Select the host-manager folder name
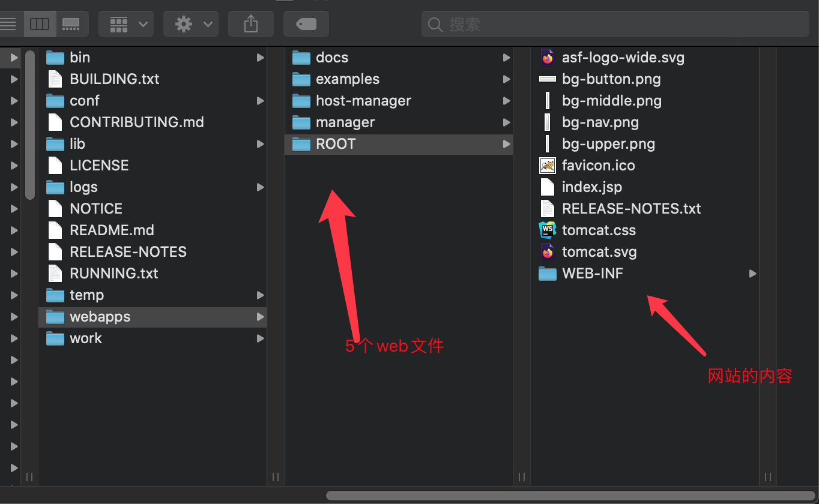 point(363,101)
